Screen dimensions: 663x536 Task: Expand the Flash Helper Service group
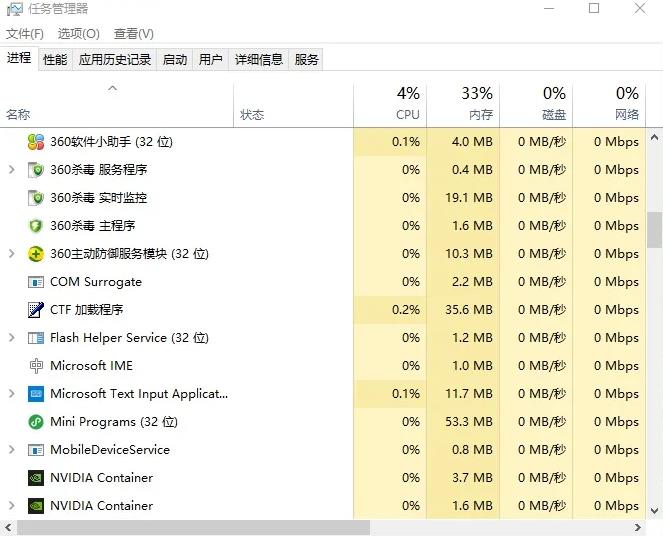(x=12, y=338)
